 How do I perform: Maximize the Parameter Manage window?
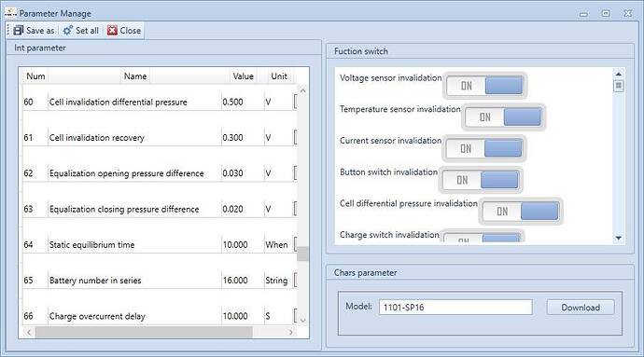(606, 13)
